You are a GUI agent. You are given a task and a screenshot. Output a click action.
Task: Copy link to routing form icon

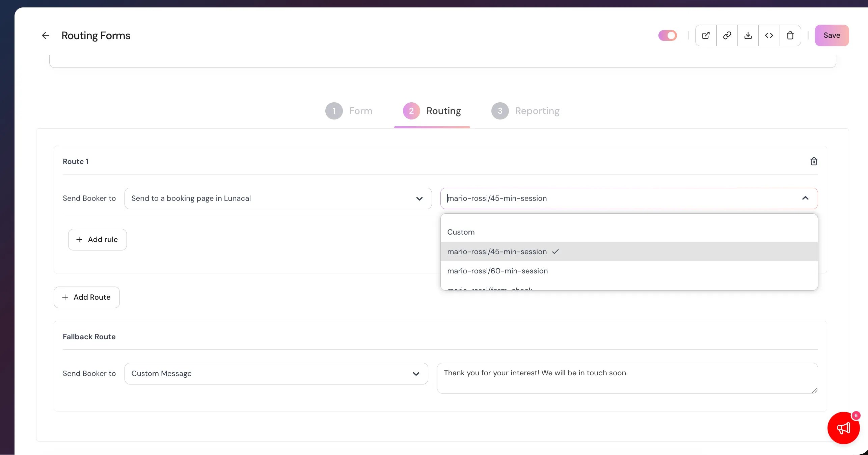pos(727,35)
